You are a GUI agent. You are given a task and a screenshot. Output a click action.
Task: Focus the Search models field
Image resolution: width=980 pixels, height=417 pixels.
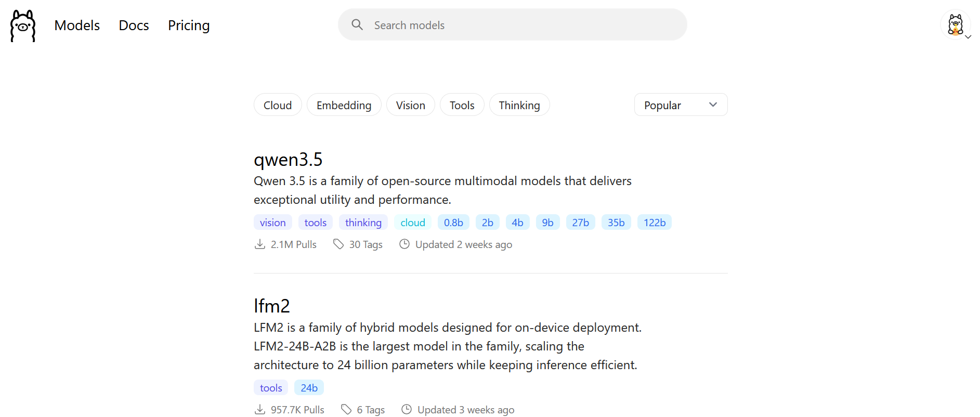click(x=520, y=25)
